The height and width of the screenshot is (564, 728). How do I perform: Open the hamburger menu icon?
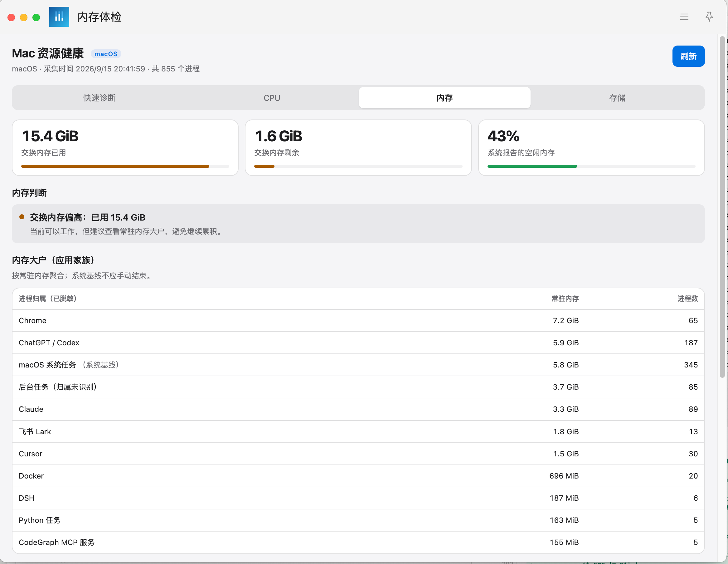(x=684, y=17)
